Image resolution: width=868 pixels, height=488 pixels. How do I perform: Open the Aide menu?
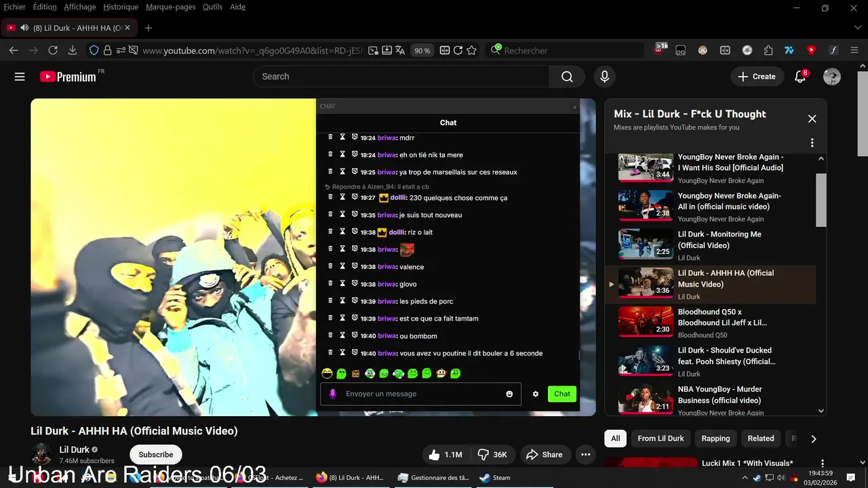237,7
